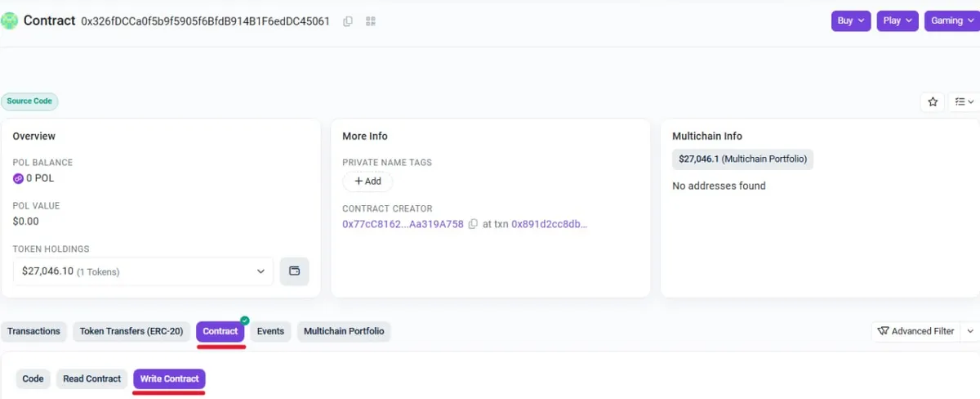Expand the Gaming dropdown
The height and width of the screenshot is (399, 980).
click(x=951, y=21)
